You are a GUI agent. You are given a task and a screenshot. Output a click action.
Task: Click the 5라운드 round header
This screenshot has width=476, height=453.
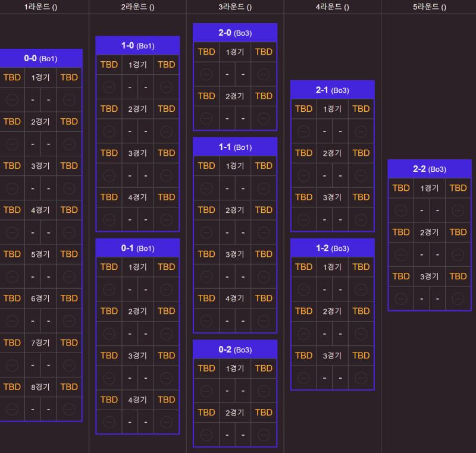(430, 7)
